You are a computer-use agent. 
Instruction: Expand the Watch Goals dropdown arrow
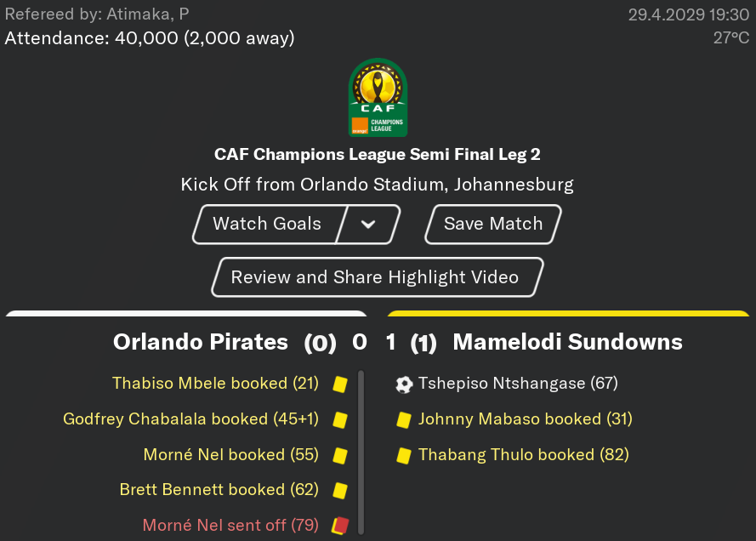[x=368, y=225]
